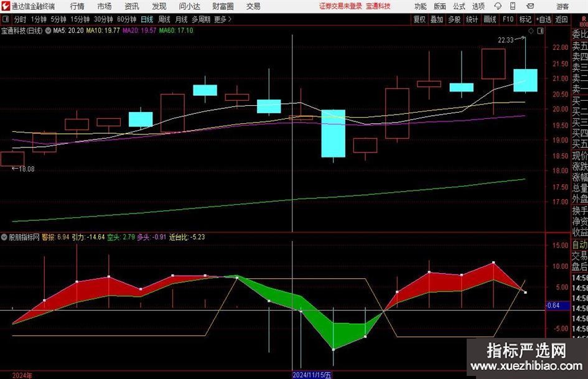The width and height of the screenshot is (588, 379).
Task: Expand the 更多 period options
Action: pos(223,19)
